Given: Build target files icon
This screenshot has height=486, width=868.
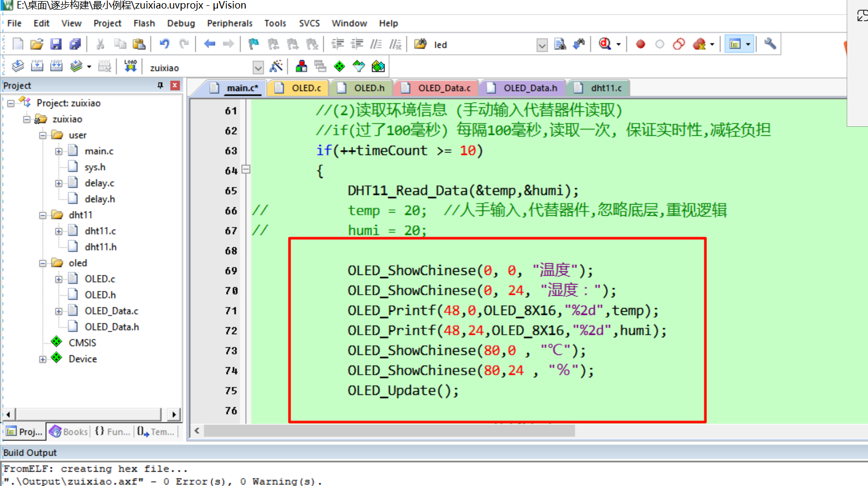Looking at the screenshot, I should (37, 66).
